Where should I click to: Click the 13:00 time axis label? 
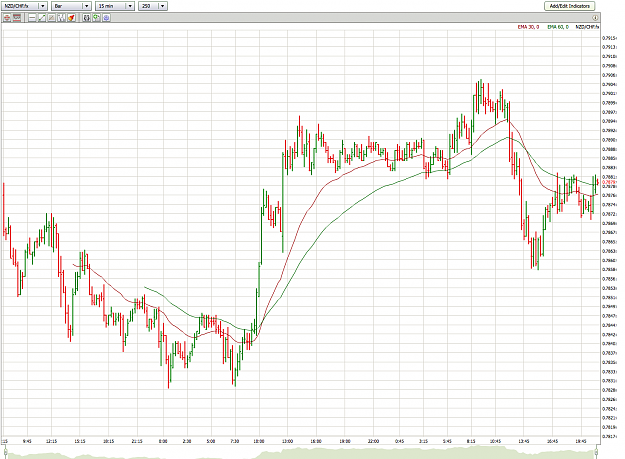tap(287, 441)
